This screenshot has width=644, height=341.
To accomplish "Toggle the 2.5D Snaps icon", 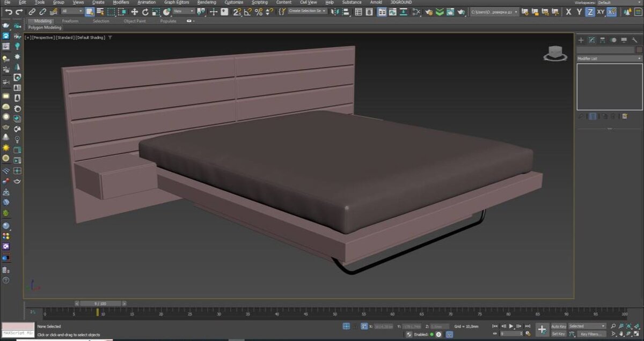I will click(236, 11).
